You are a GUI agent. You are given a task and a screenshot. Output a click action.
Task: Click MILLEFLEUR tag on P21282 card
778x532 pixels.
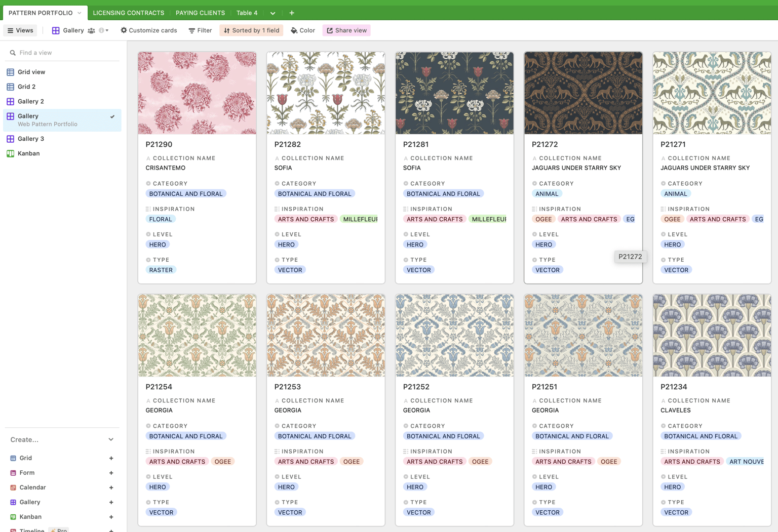(360, 219)
